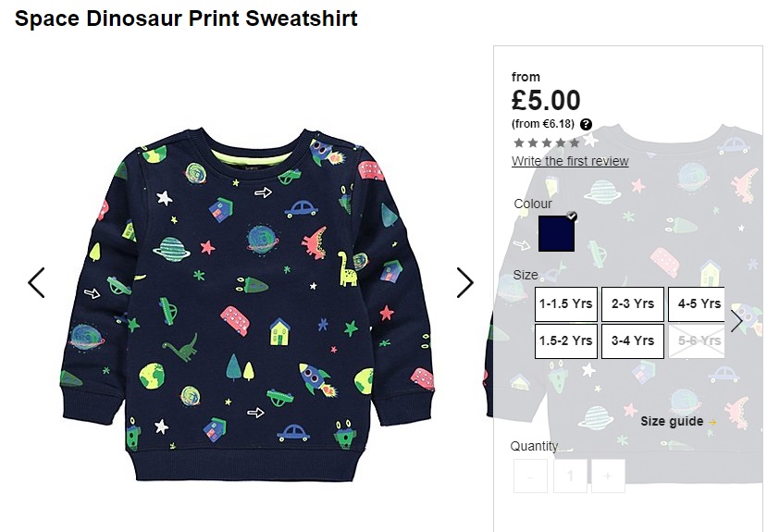Decrease quantity with the minus button
767x532 pixels.
530,476
